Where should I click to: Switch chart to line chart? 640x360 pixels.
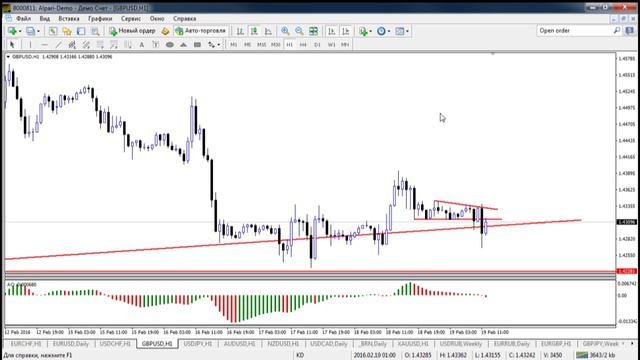click(268, 31)
